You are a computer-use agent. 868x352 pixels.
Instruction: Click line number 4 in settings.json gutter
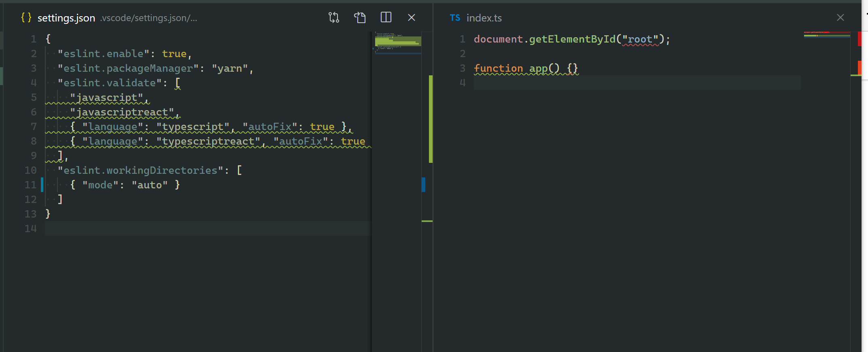coord(34,83)
